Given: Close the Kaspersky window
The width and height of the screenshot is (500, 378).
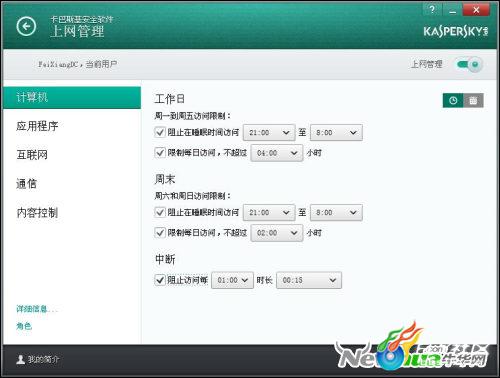Looking at the screenshot, I should [x=476, y=10].
